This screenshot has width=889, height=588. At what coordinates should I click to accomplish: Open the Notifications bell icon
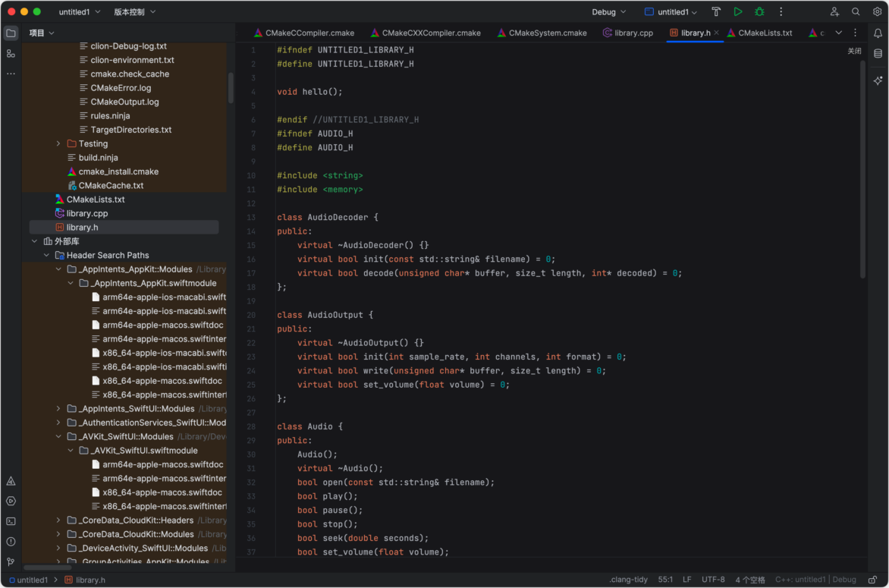[x=878, y=33]
